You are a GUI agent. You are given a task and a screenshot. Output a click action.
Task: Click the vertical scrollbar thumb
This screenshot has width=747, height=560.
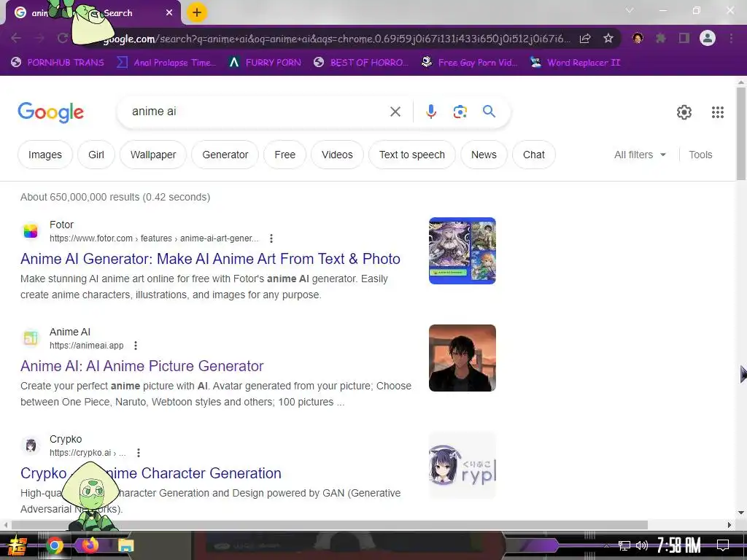(741, 133)
